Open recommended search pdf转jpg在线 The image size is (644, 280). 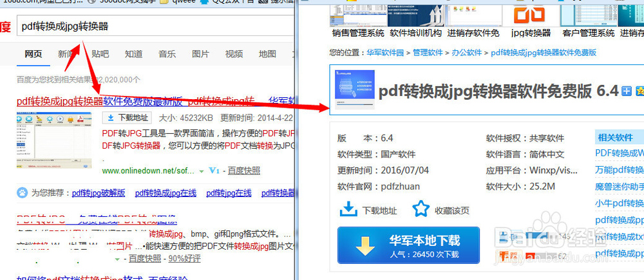click(229, 192)
